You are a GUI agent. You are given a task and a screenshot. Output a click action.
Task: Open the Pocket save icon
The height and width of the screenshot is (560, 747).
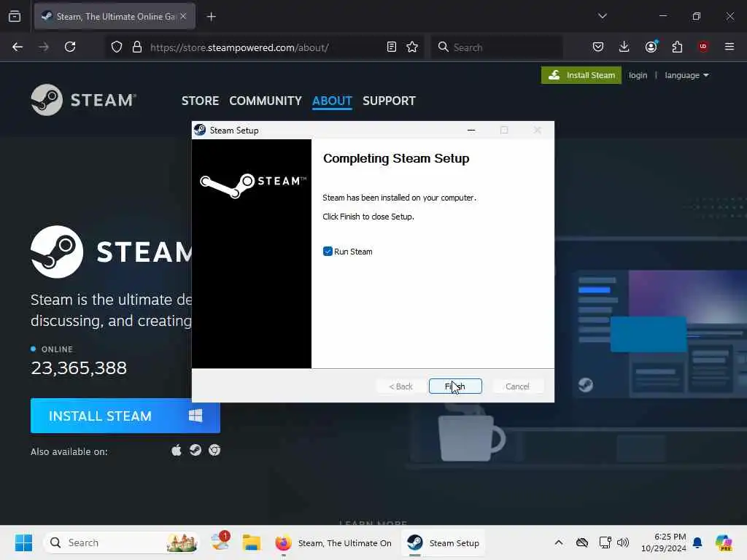point(598,47)
